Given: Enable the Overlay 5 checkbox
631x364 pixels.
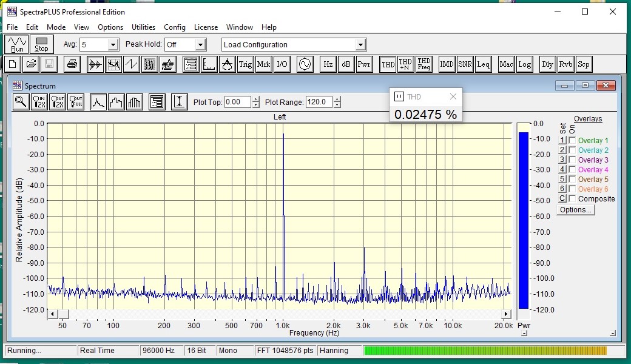Looking at the screenshot, I should pos(572,179).
